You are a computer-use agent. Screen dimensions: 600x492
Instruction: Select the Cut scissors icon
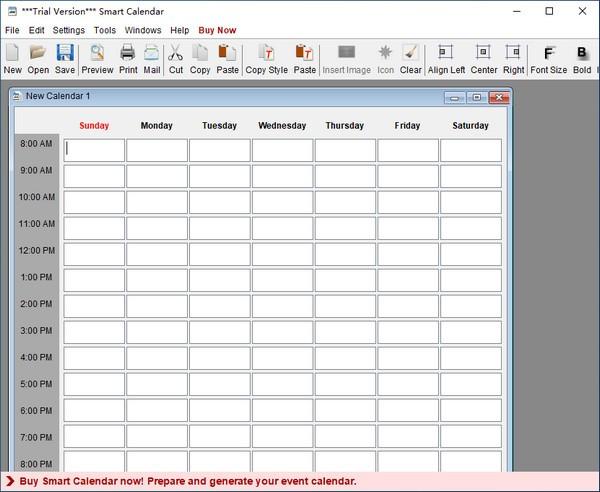[176, 58]
